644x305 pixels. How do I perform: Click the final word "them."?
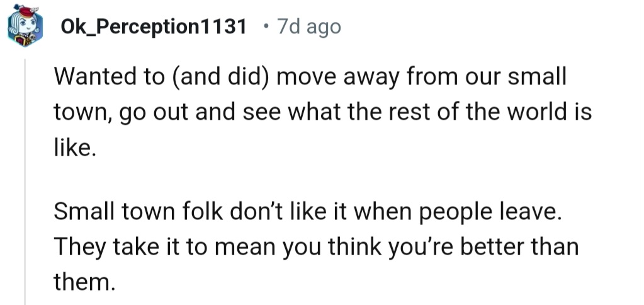click(84, 280)
